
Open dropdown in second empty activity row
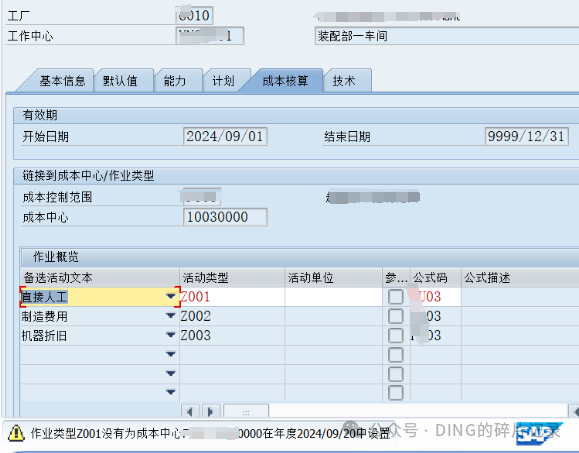pyautogui.click(x=171, y=374)
